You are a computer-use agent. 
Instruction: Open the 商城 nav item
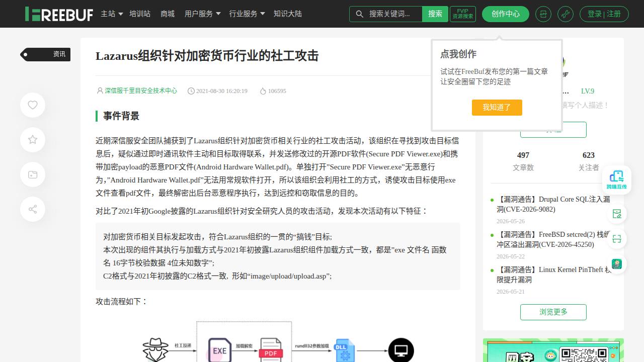[x=168, y=14]
